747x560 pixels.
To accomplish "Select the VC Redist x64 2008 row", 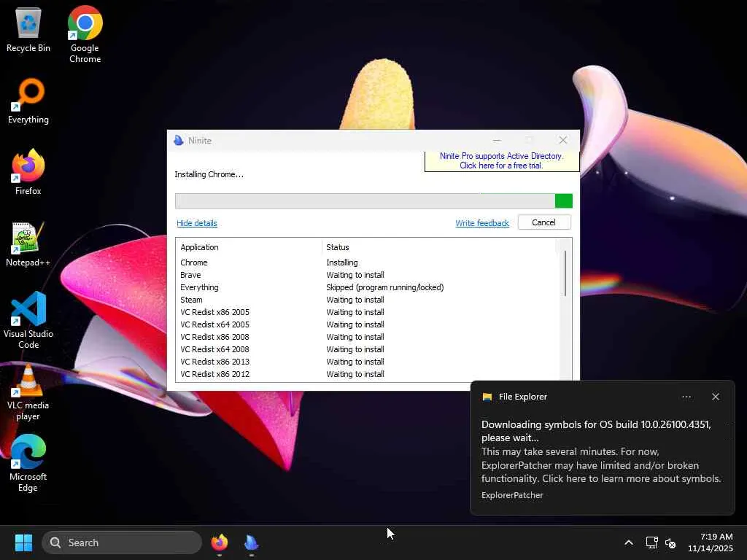I will [367, 349].
